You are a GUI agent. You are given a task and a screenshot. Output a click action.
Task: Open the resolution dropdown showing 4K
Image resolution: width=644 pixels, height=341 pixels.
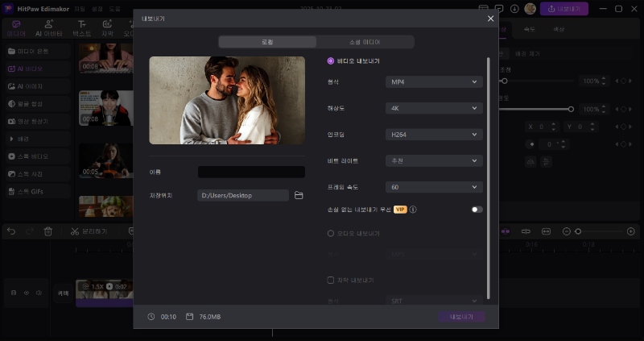coord(433,108)
